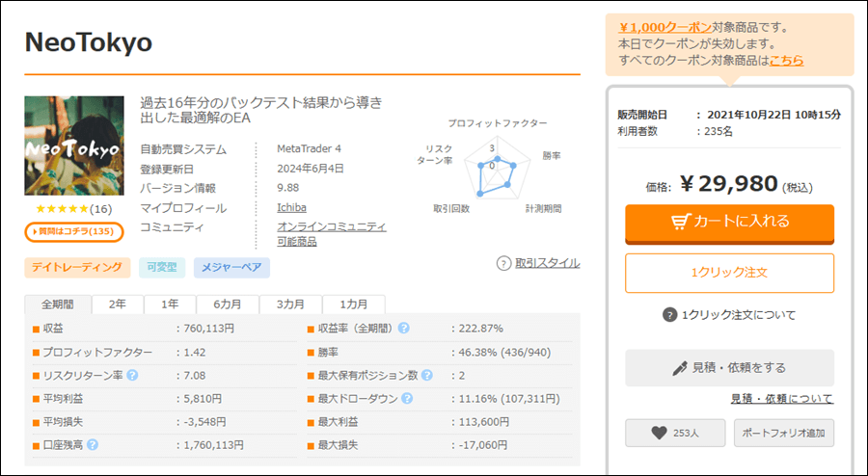Open the オンラインコミュニティ可能商品 link
868x476 pixels.
(x=332, y=234)
